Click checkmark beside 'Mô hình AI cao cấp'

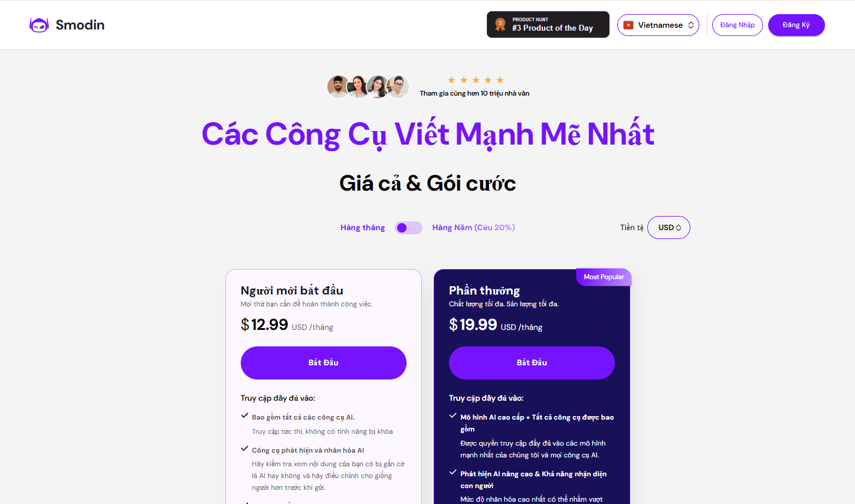453,415
